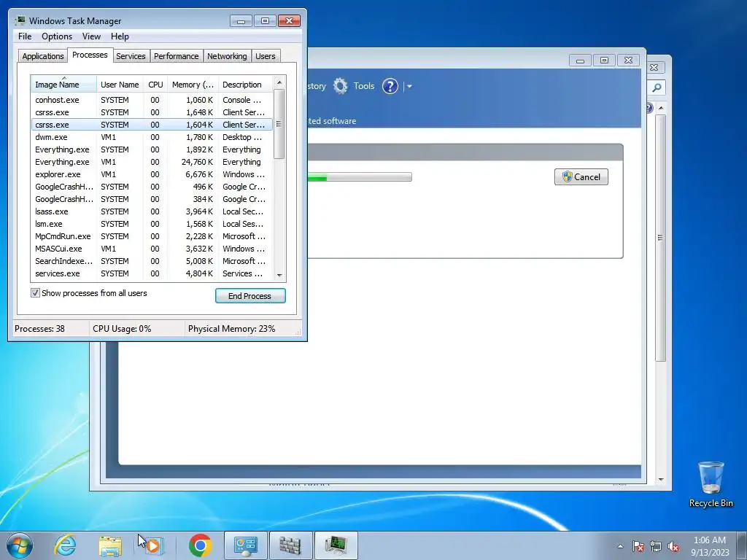This screenshot has height=560, width=747.
Task: Click the Processes: 38 status entry
Action: pos(39,329)
